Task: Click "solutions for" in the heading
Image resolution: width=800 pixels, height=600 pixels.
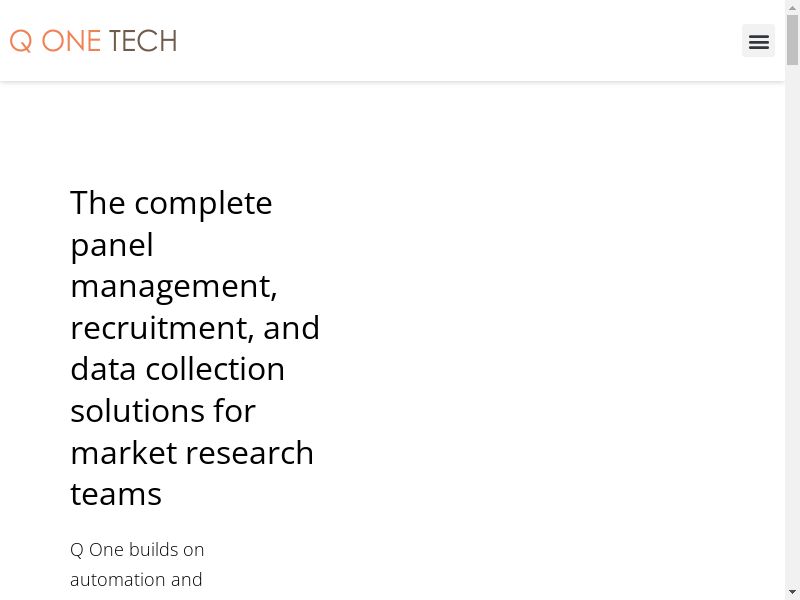Action: 163,411
